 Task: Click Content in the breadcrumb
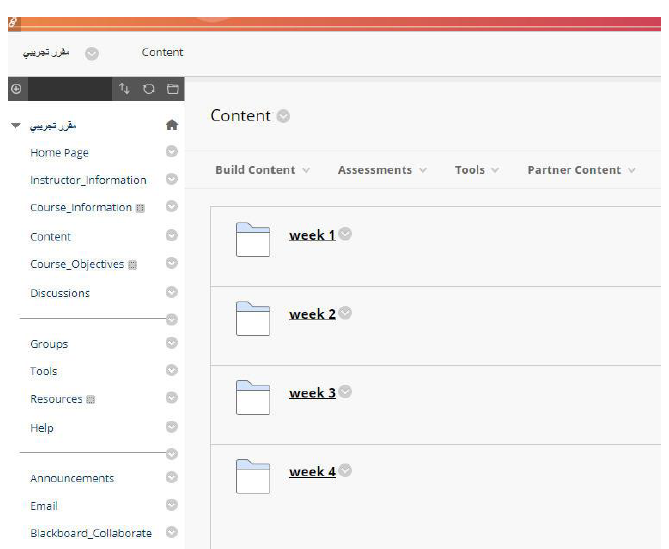162,52
